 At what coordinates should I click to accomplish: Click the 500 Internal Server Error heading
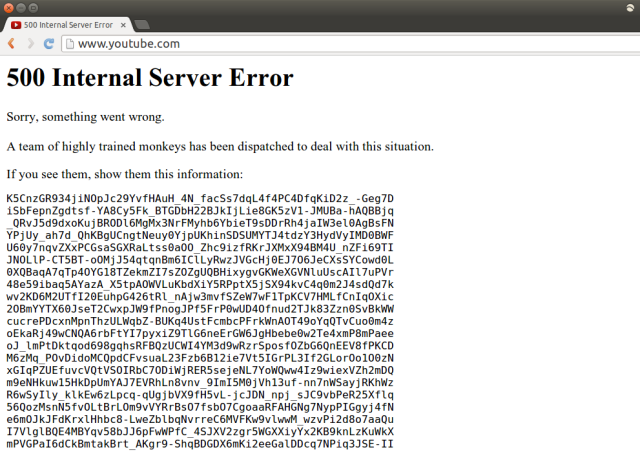point(150,78)
